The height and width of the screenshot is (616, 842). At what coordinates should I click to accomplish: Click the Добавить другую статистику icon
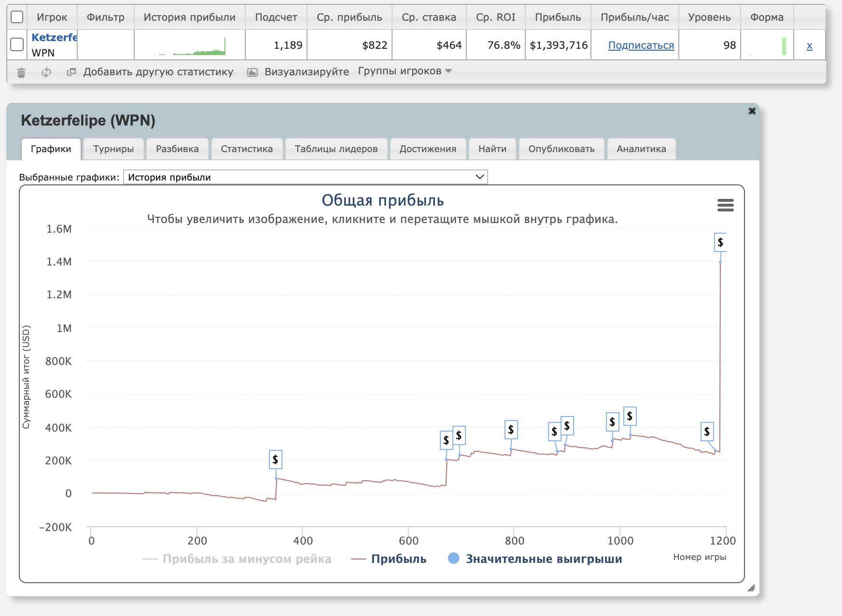(x=71, y=72)
